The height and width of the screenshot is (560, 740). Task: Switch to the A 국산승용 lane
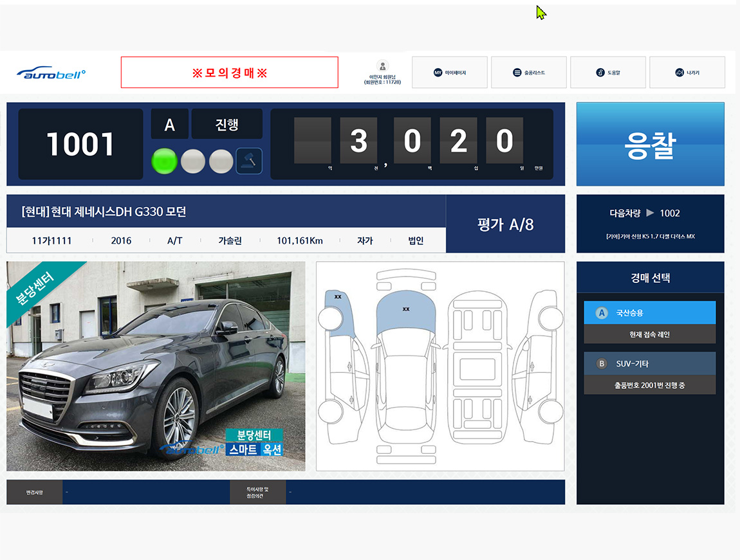point(649,312)
